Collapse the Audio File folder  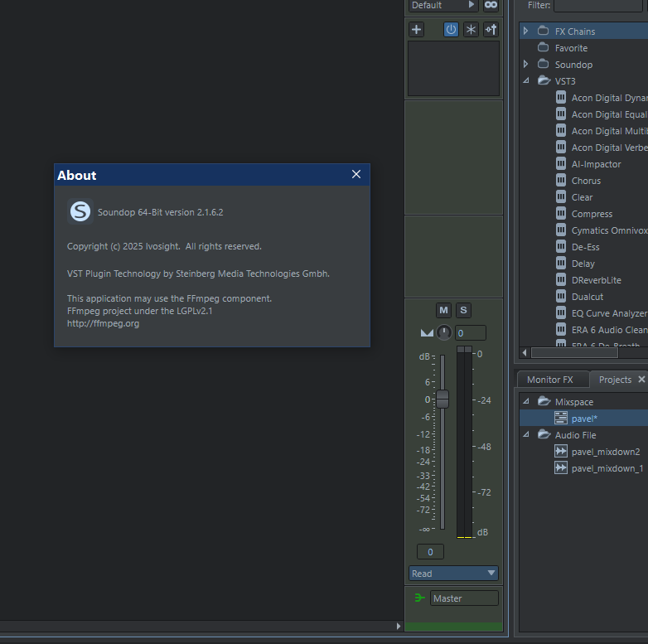pyautogui.click(x=525, y=434)
